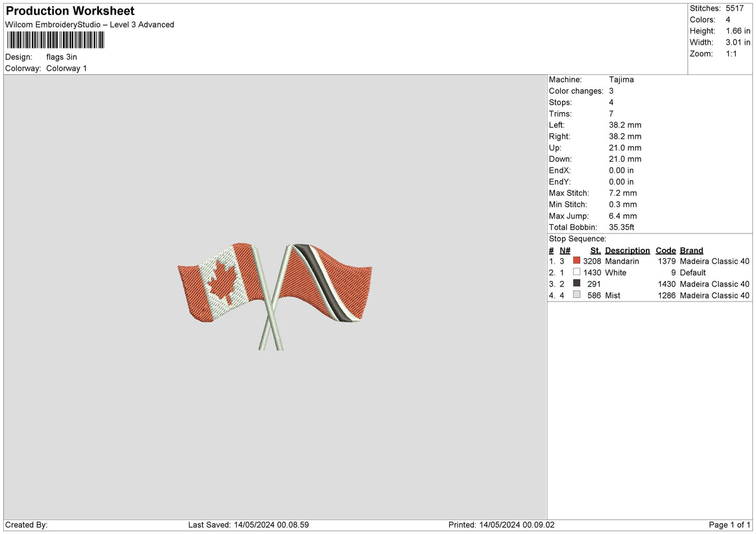756x534 pixels.
Task: Click the thread code 1379
Action: 667,261
